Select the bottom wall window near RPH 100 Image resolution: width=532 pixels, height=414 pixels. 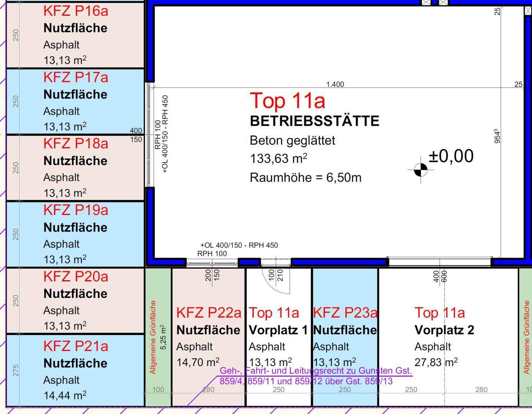click(x=212, y=263)
